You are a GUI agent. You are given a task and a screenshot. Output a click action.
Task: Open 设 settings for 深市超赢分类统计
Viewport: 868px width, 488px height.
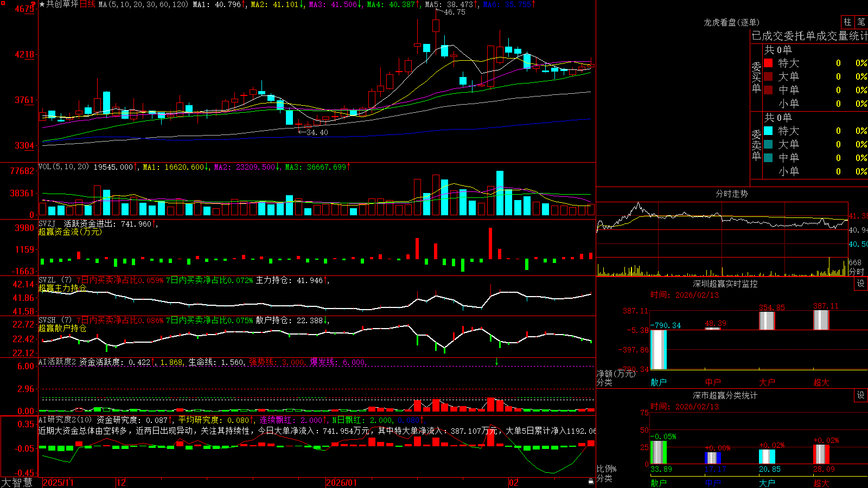860,395
